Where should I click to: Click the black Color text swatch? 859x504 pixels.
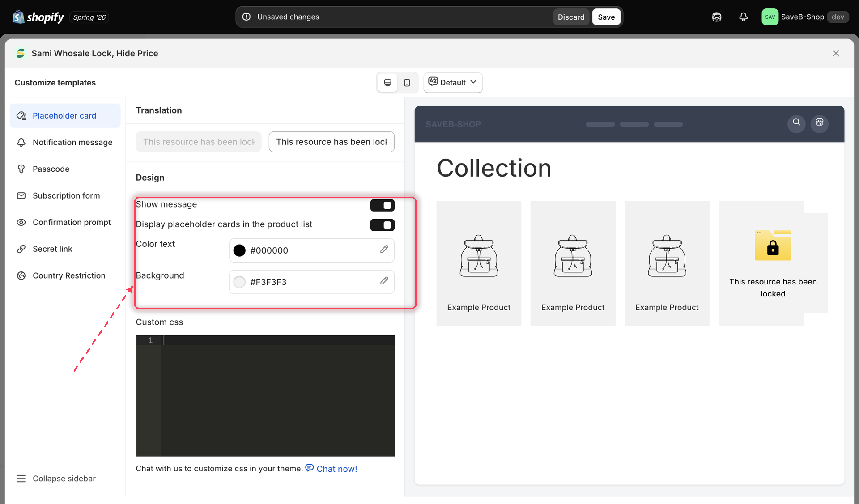(239, 250)
